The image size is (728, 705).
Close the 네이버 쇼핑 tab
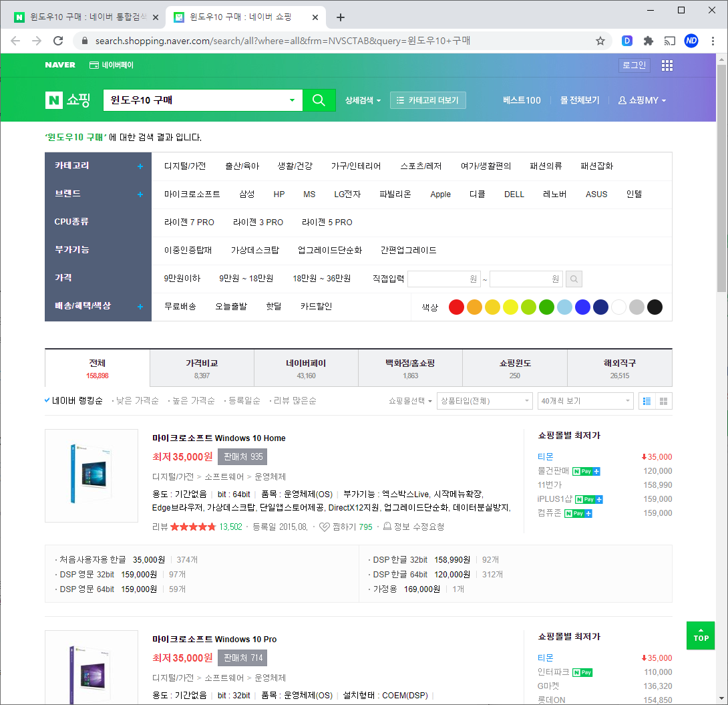315,17
